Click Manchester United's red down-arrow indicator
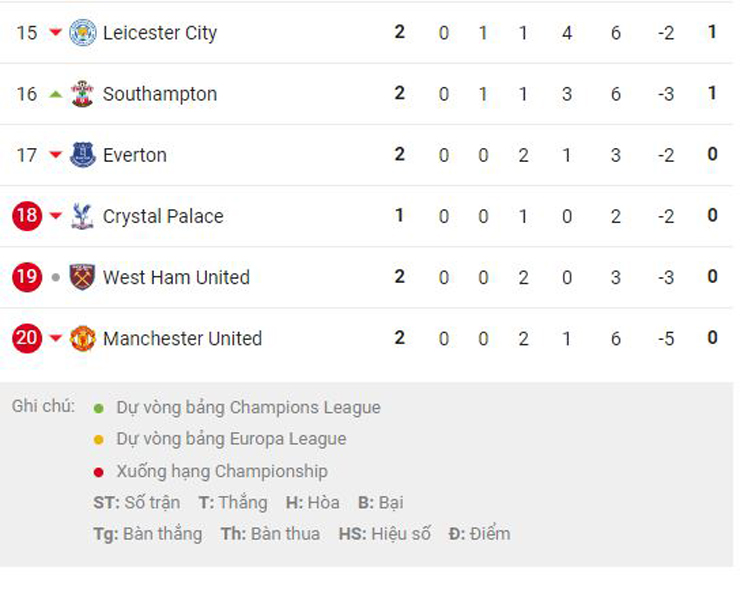Viewport: 740px width, 590px height. click(56, 339)
